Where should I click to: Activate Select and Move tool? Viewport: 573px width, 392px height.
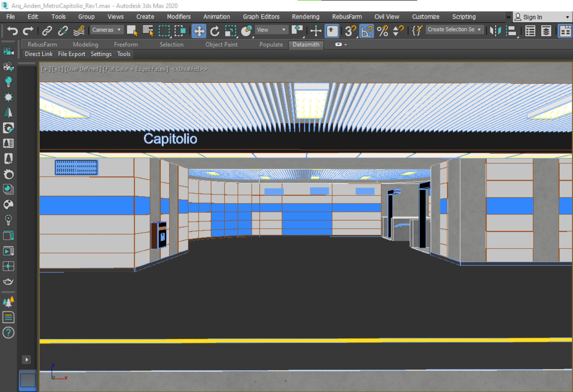[199, 31]
